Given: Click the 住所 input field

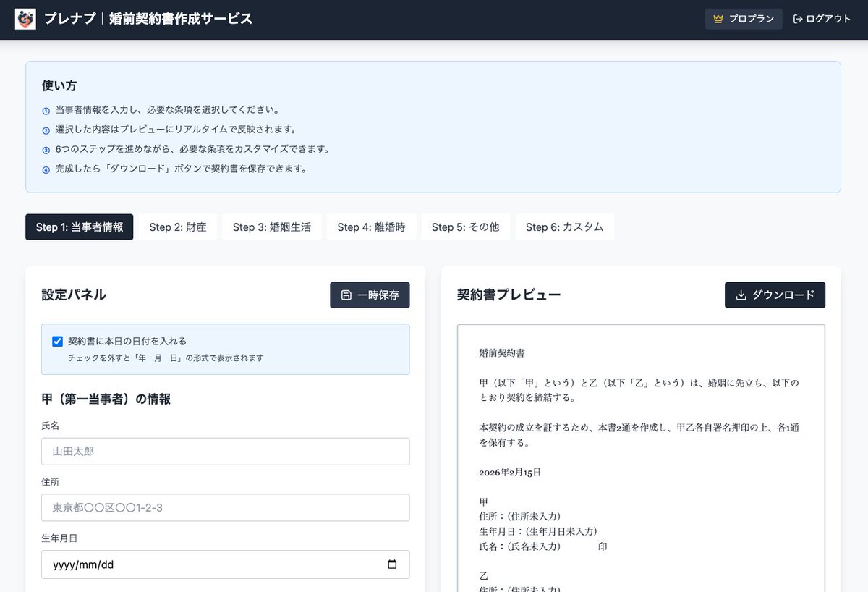Looking at the screenshot, I should point(226,508).
